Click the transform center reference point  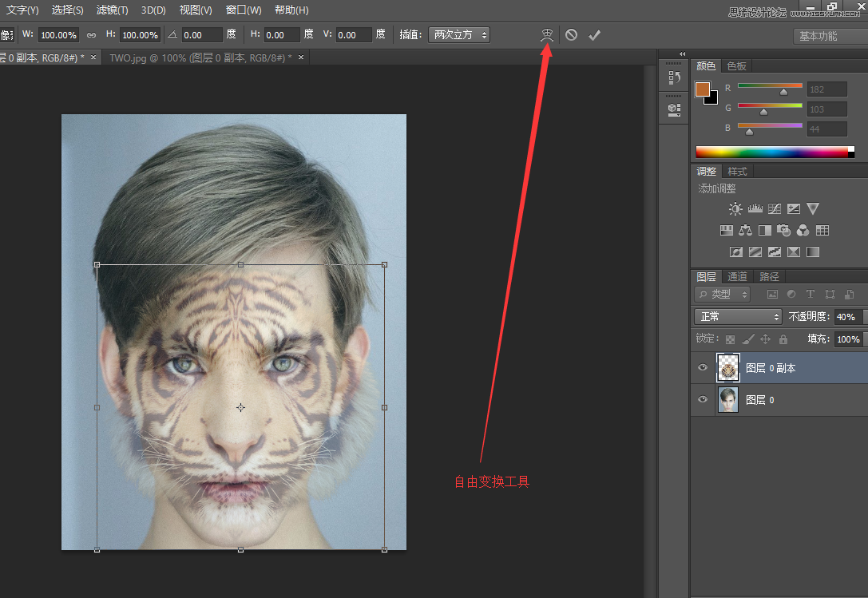(240, 407)
